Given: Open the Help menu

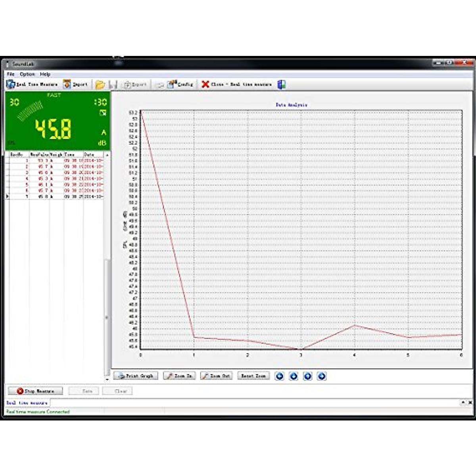Looking at the screenshot, I should 44,73.
